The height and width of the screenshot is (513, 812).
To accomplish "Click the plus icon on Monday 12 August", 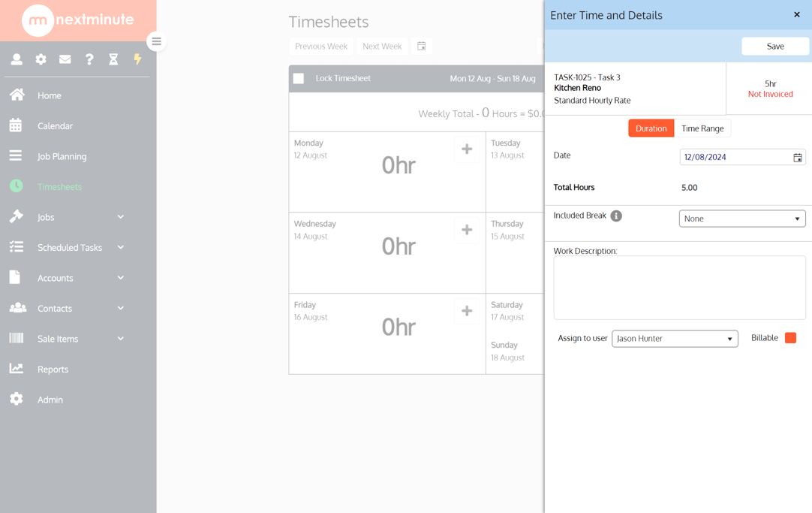I will [467, 149].
